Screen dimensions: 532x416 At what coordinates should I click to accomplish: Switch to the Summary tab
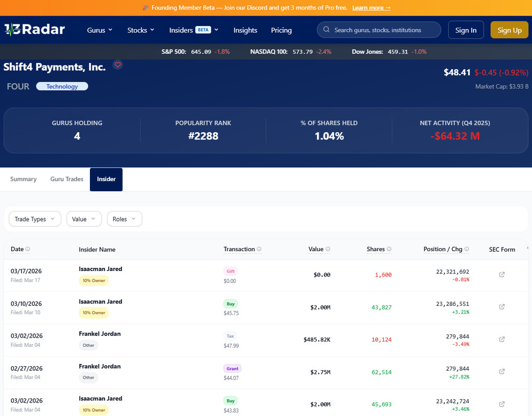(x=23, y=179)
